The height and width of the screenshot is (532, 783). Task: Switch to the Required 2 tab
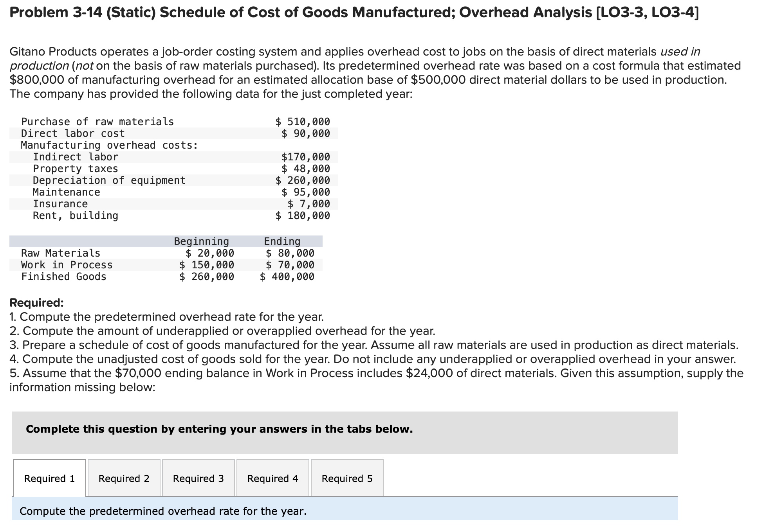124,478
